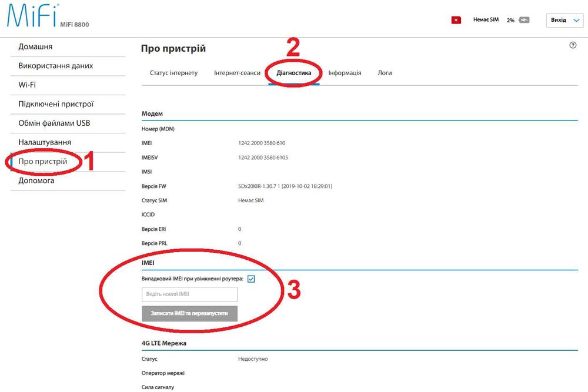Open Налаштування in sidebar
Screen dimensions: 588x392
45,142
